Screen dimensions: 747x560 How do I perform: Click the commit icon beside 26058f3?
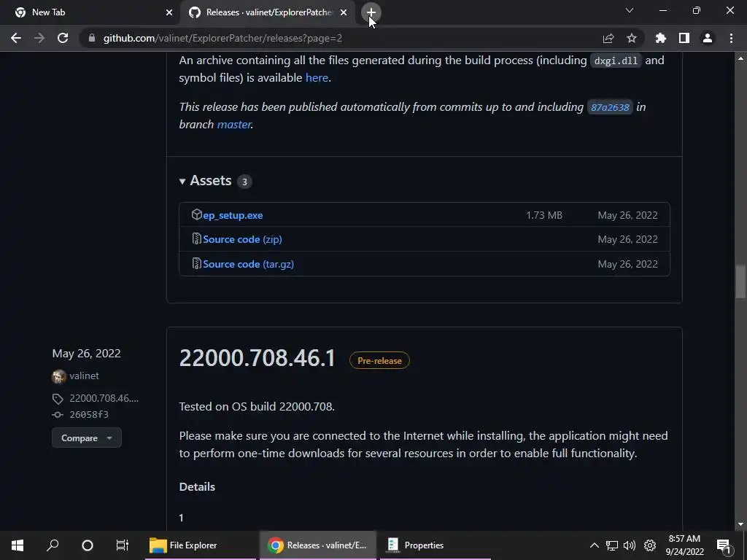[x=58, y=415]
